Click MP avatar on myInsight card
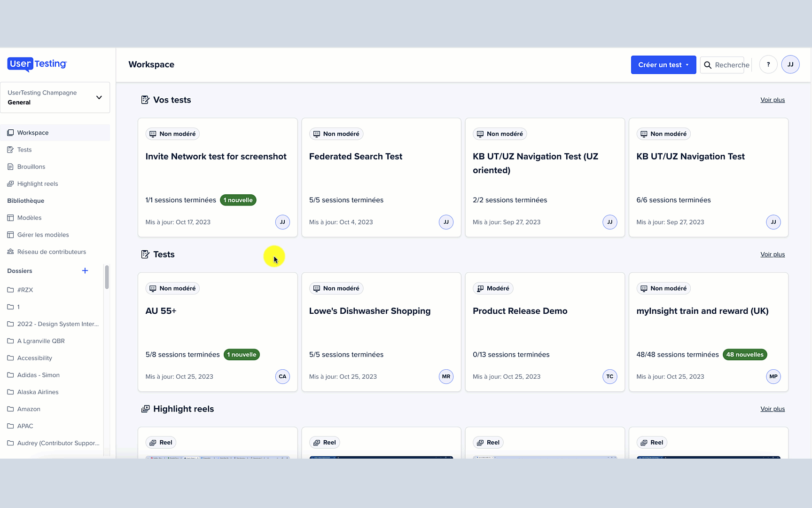Viewport: 812px width, 508px height. pyautogui.click(x=773, y=376)
